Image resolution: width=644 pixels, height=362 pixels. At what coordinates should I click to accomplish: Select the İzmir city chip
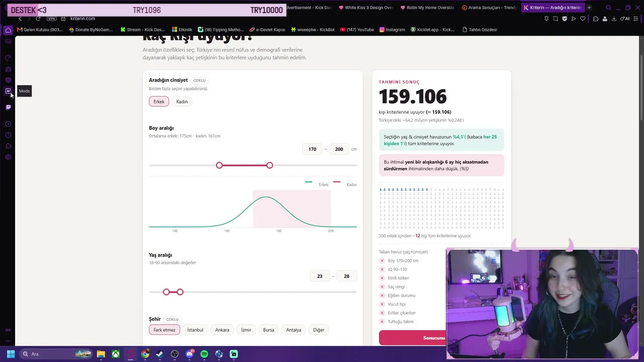[x=246, y=330]
